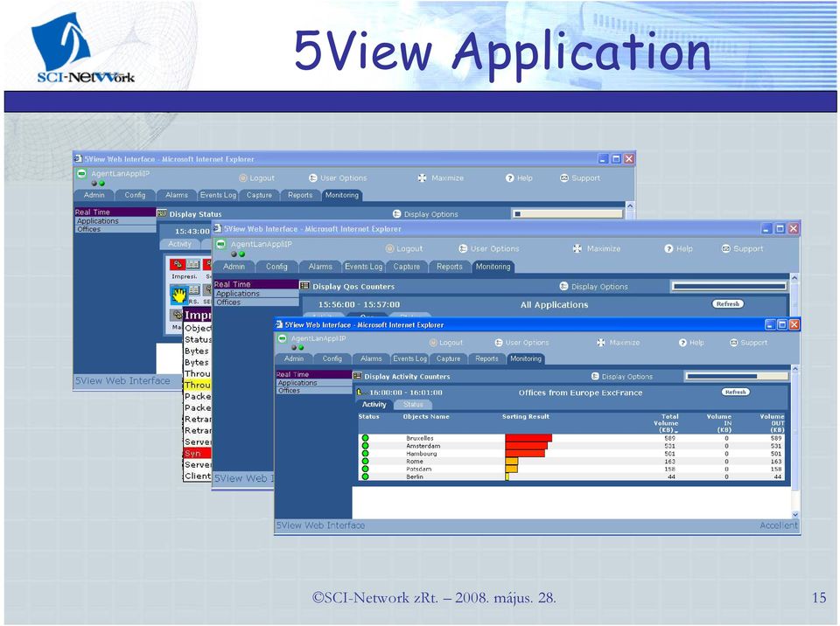The width and height of the screenshot is (840, 626).
Task: Open the Admin tab in the front window
Action: tap(294, 358)
